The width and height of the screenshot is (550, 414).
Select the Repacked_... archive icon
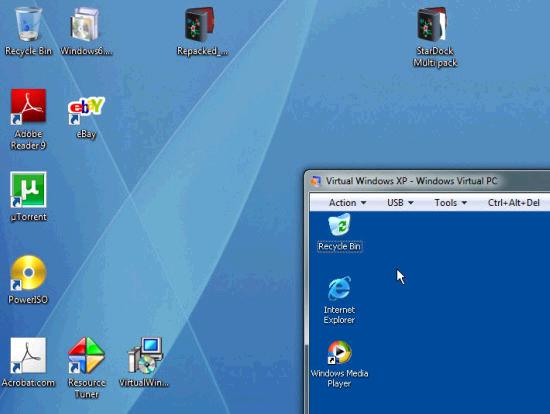(x=200, y=25)
